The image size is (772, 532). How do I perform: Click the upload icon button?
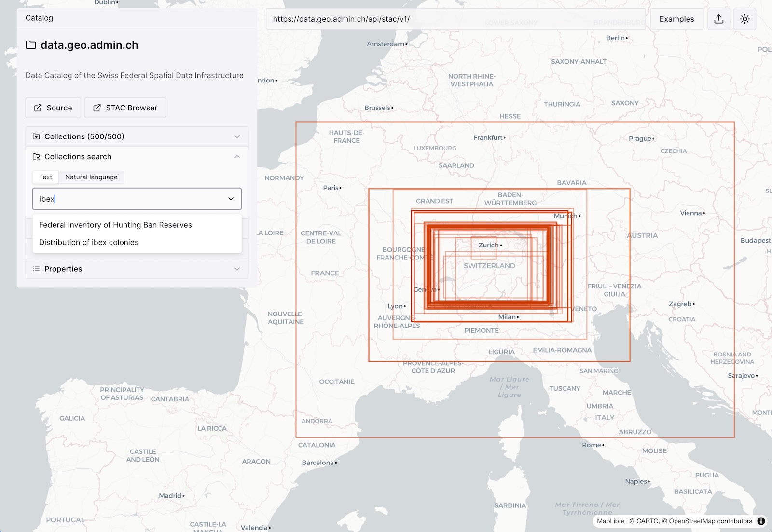pyautogui.click(x=718, y=19)
